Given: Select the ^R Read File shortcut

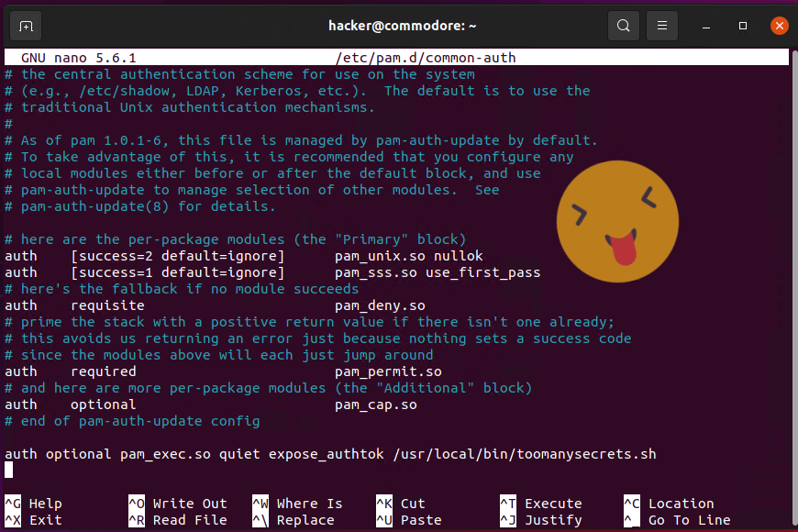Looking at the screenshot, I should point(177,520).
